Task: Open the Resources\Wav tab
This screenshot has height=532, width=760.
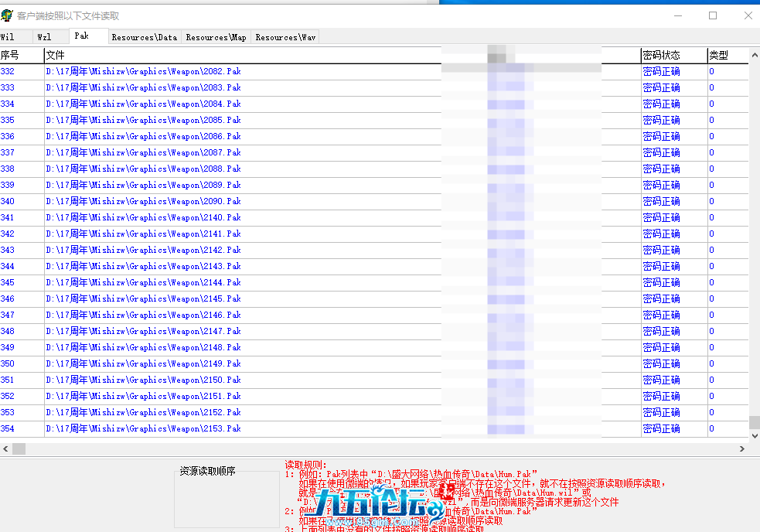Action: pos(285,37)
